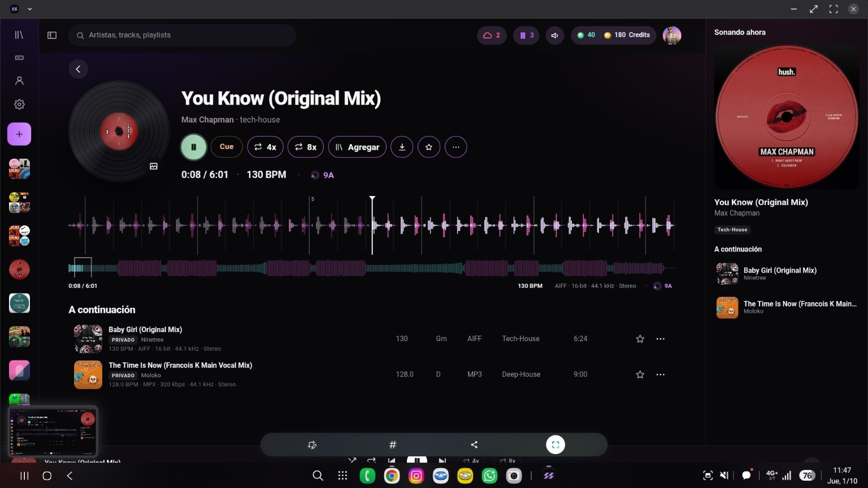Star The Time Is Now track

coord(640,374)
